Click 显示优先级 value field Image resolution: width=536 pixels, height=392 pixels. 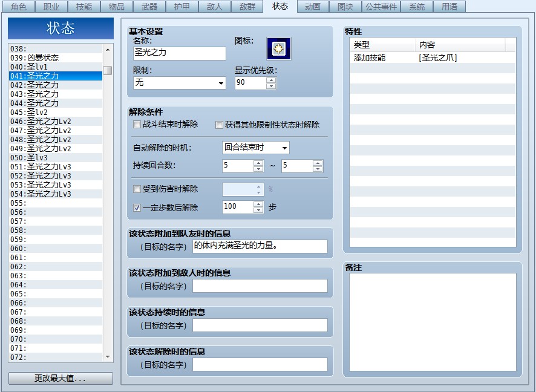250,83
